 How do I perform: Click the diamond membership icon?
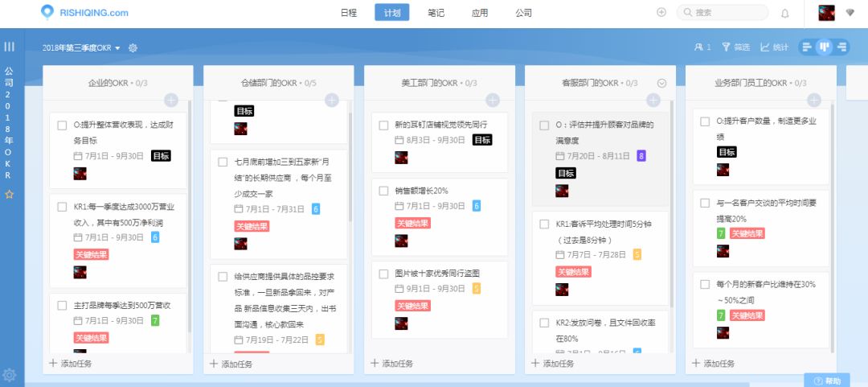point(850,12)
